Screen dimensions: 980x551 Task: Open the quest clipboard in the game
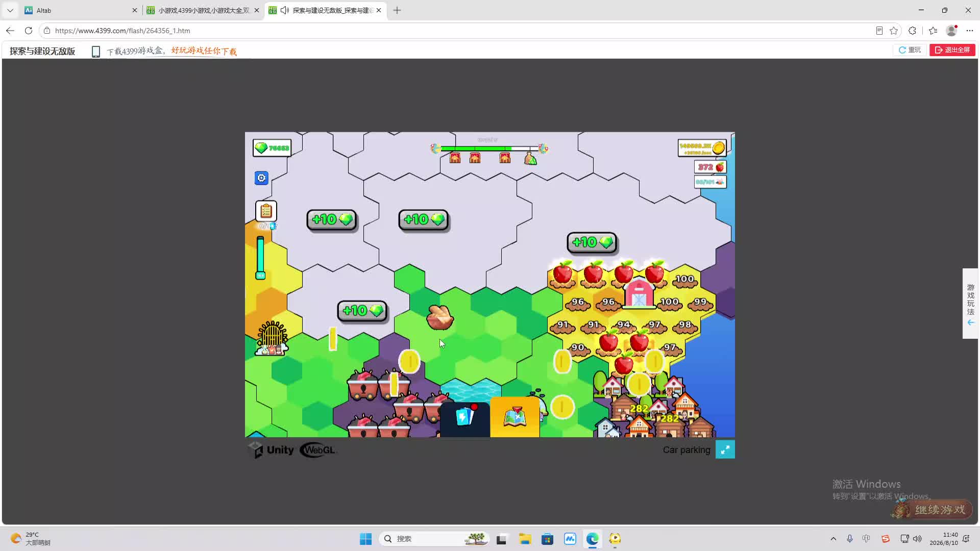[266, 211]
